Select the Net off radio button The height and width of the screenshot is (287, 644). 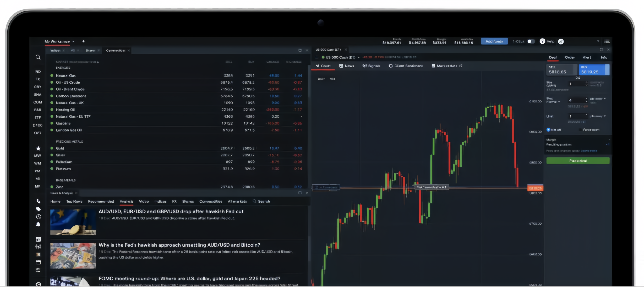[x=548, y=130]
